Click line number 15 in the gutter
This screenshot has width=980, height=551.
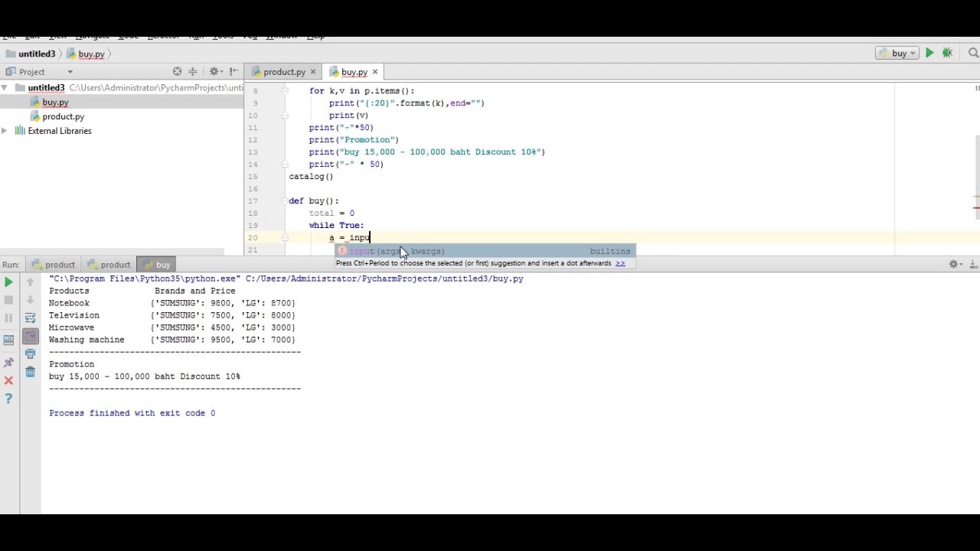(253, 177)
